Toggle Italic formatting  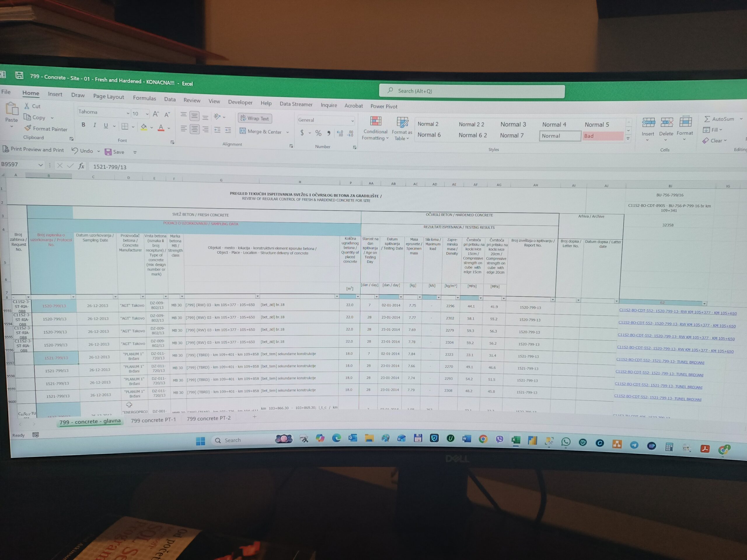pyautogui.click(x=95, y=125)
